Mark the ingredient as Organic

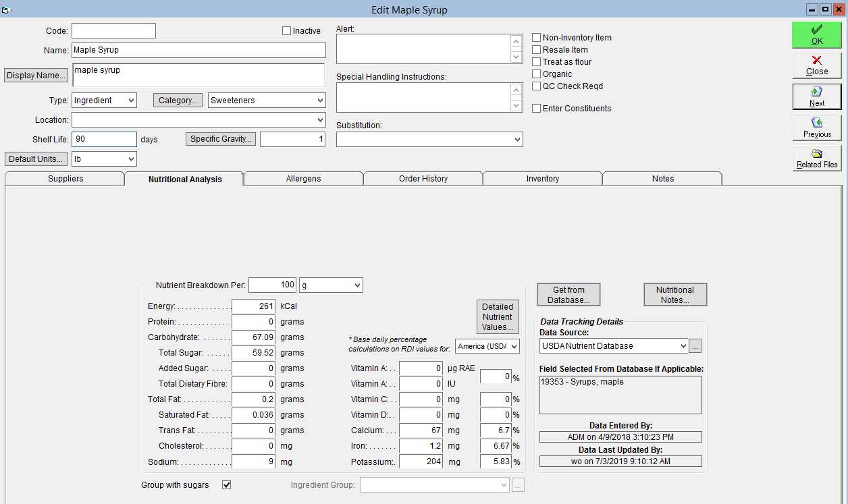click(537, 74)
